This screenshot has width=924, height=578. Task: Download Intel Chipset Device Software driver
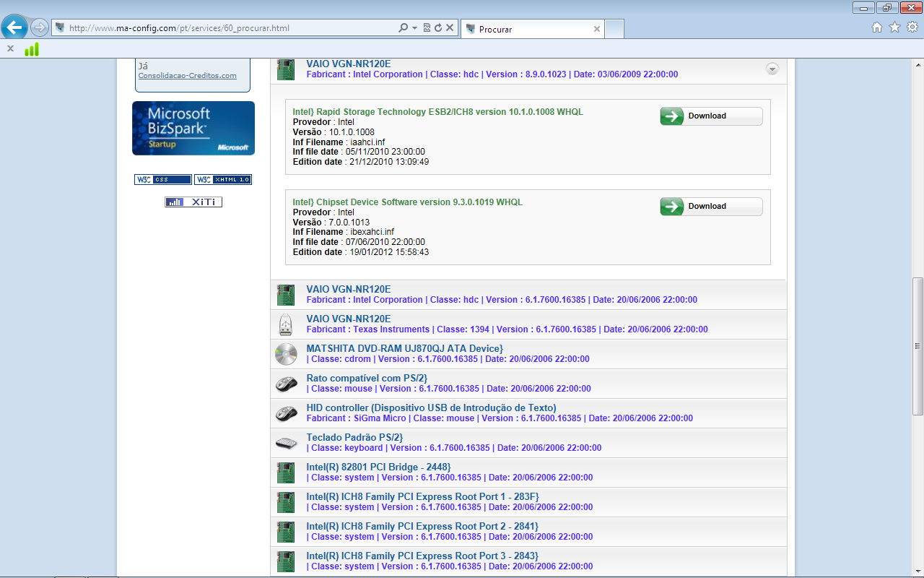point(711,206)
